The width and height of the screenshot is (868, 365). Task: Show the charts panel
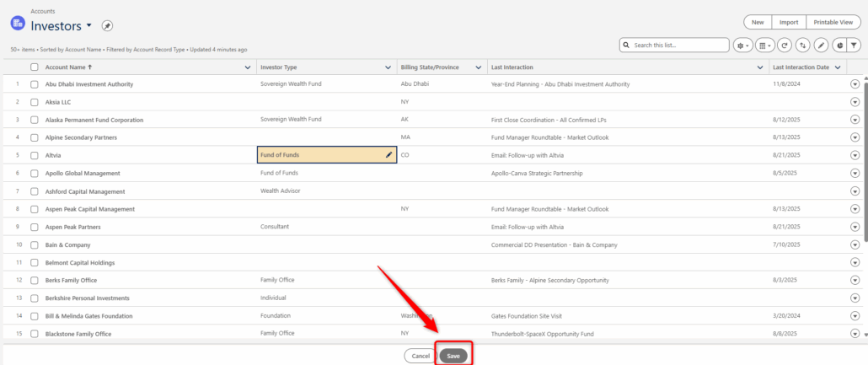[839, 46]
